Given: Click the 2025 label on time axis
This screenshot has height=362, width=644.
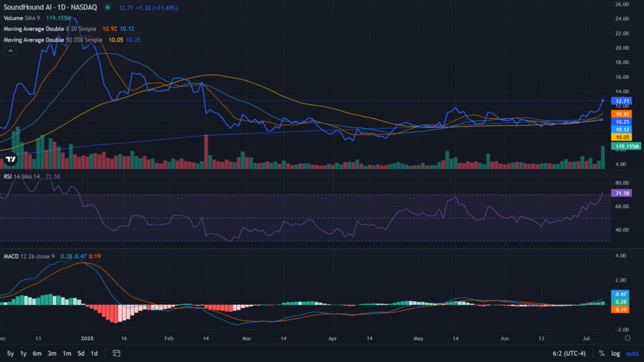Looking at the screenshot, I should (x=87, y=339).
